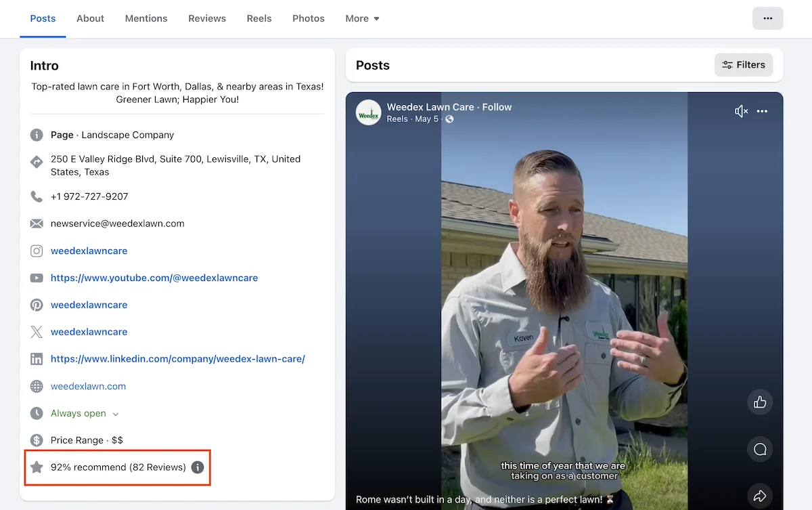Switch to the About tab
This screenshot has height=510, width=812.
point(90,18)
